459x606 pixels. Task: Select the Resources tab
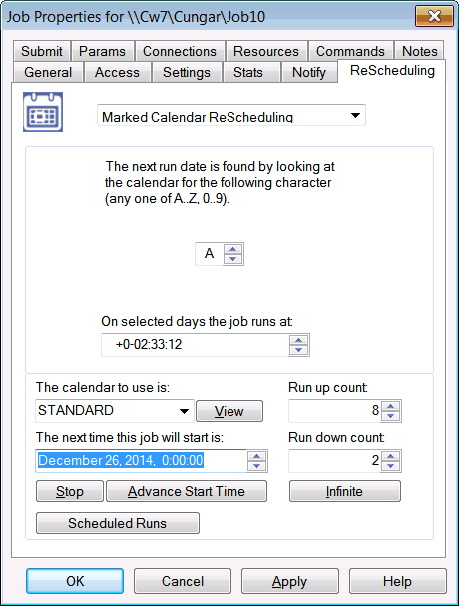pos(266,51)
